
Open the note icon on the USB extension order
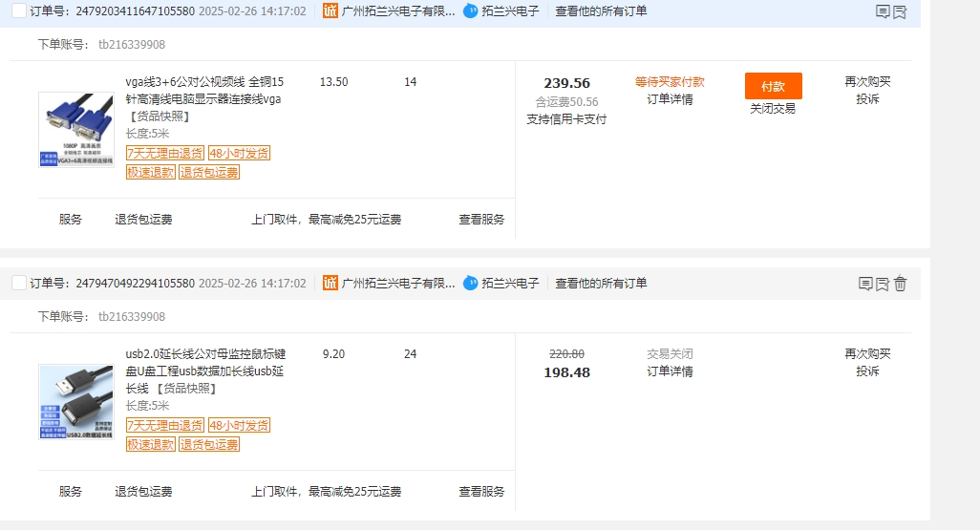pos(865,284)
